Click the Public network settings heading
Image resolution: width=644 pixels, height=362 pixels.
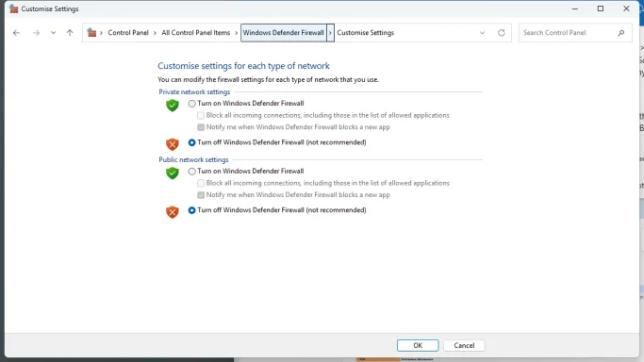[x=193, y=159]
